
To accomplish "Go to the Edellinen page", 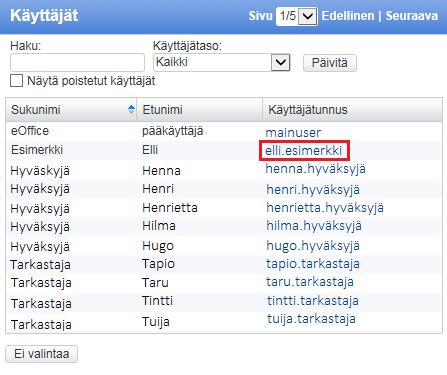I will tap(348, 16).
